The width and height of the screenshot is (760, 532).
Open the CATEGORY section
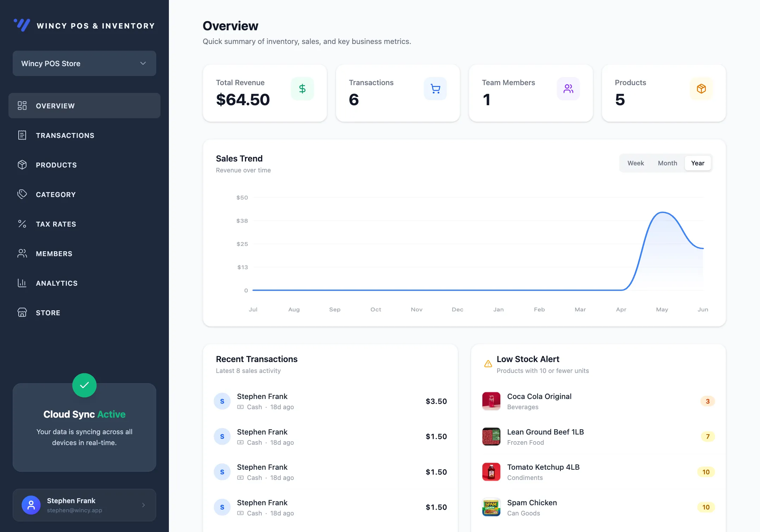(84, 194)
